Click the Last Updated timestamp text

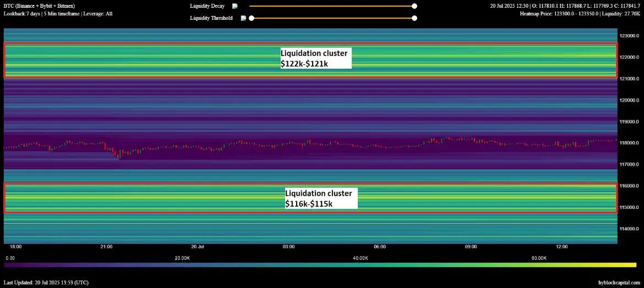pyautogui.click(x=46, y=283)
